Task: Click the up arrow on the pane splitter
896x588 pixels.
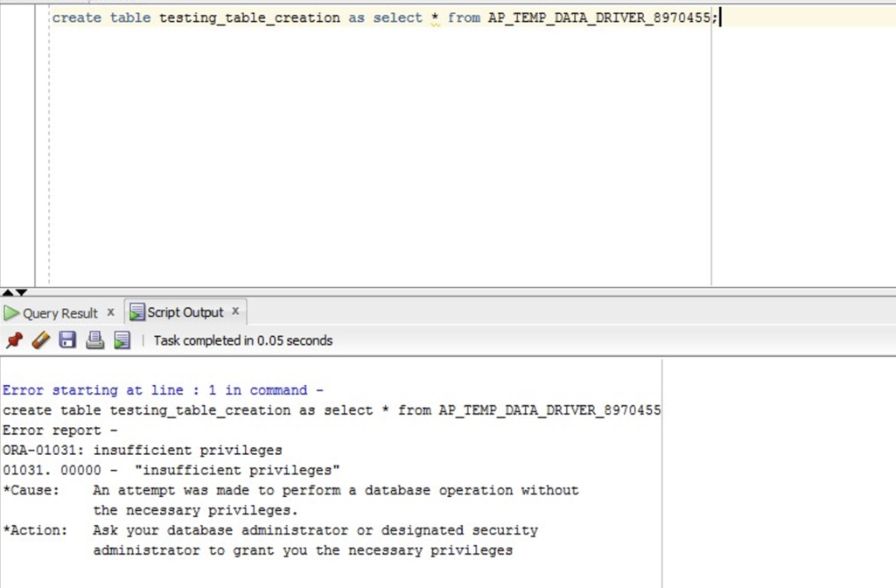Action: [x=7, y=292]
